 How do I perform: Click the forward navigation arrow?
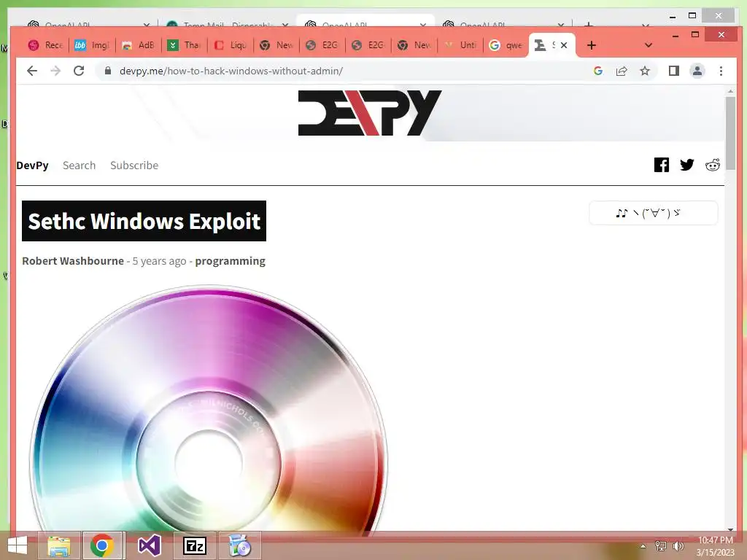[55, 71]
